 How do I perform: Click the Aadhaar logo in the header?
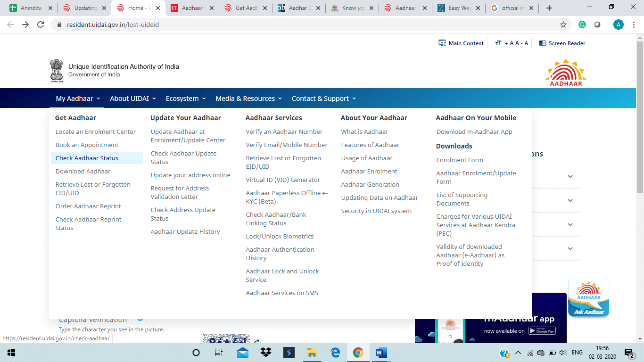pos(566,72)
